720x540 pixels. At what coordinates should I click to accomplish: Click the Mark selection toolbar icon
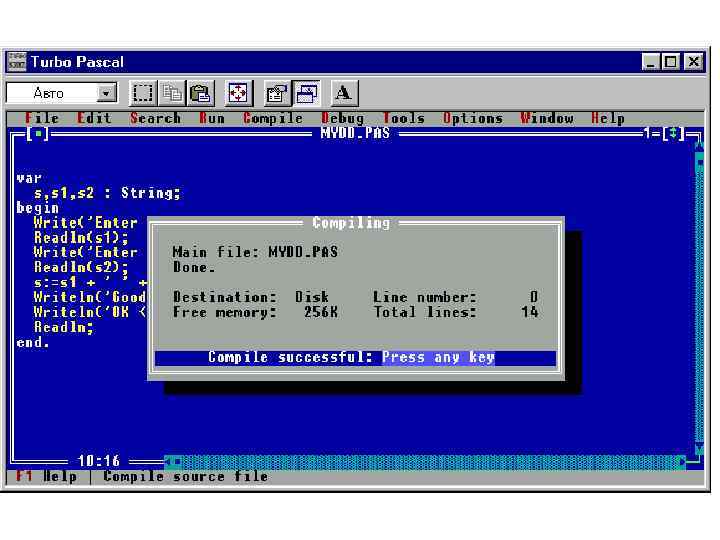tap(143, 93)
